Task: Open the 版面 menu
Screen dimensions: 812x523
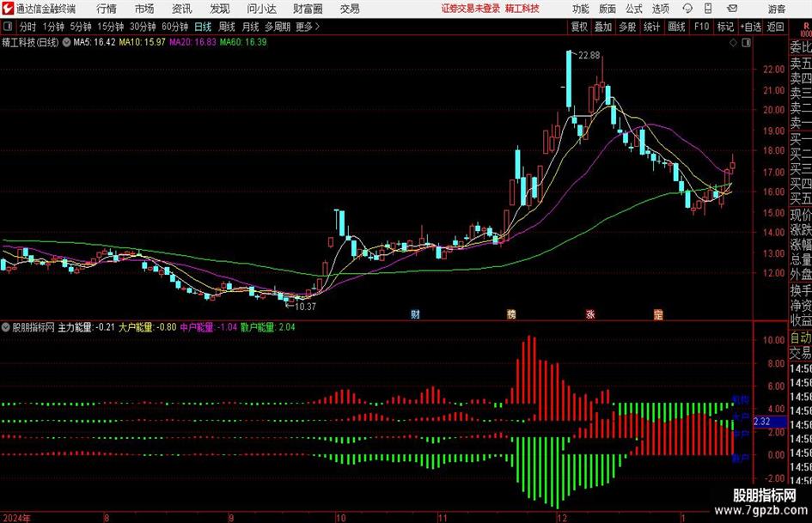Action: pyautogui.click(x=607, y=9)
